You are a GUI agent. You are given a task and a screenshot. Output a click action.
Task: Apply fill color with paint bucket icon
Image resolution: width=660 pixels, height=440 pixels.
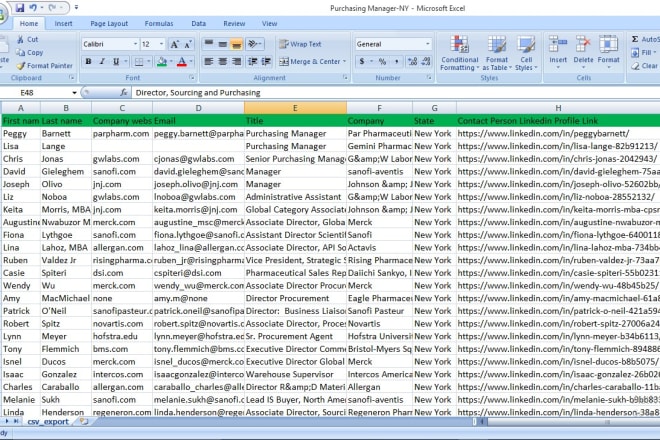(x=162, y=62)
